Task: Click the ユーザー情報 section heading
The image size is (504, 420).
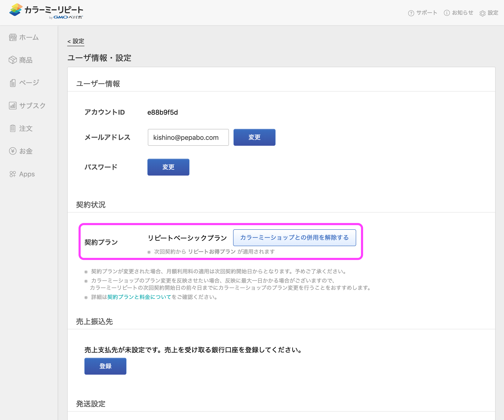Action: click(x=98, y=84)
